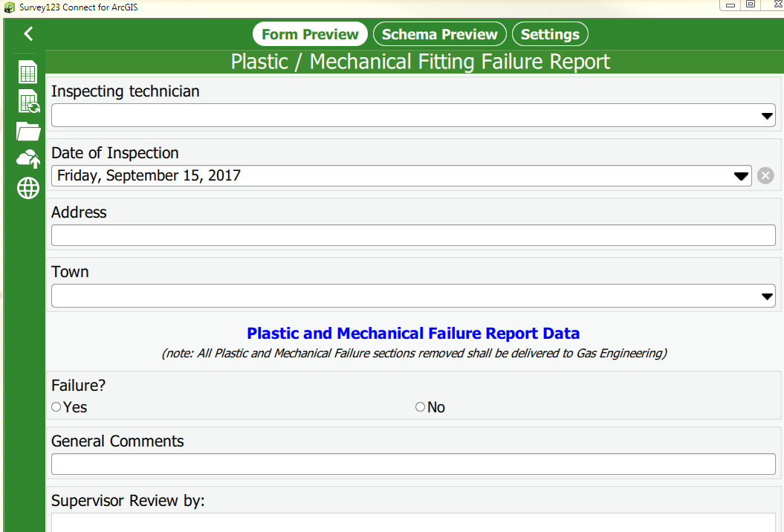Open the survey folder icon
This screenshot has width=784, height=532.
point(28,132)
